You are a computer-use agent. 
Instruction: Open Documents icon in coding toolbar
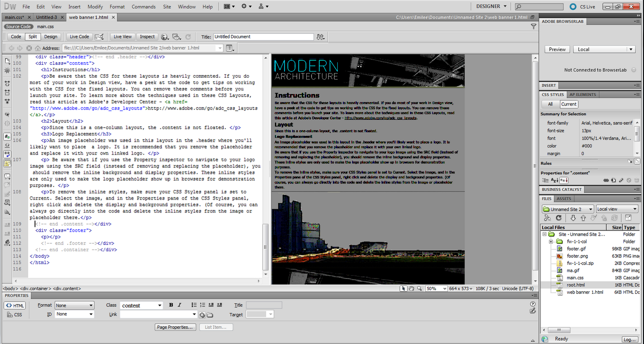tap(7, 61)
